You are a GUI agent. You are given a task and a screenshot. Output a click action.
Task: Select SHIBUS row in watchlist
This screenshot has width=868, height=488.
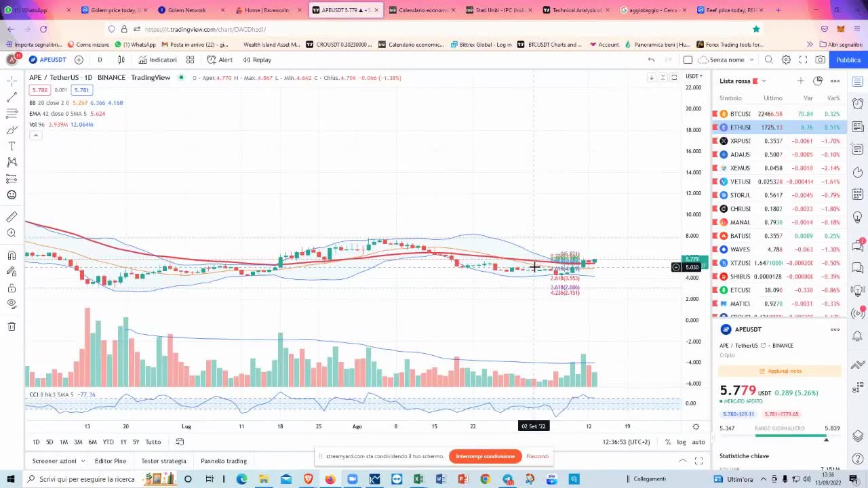click(779, 277)
